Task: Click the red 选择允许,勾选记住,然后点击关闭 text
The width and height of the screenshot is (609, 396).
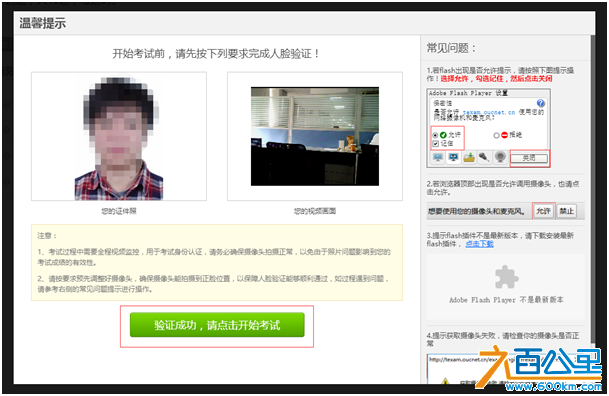Action: [x=496, y=78]
